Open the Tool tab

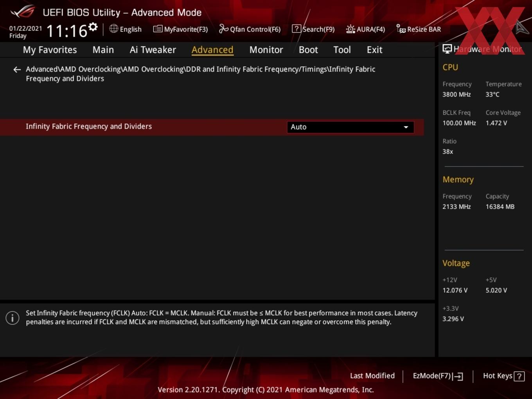coord(342,50)
